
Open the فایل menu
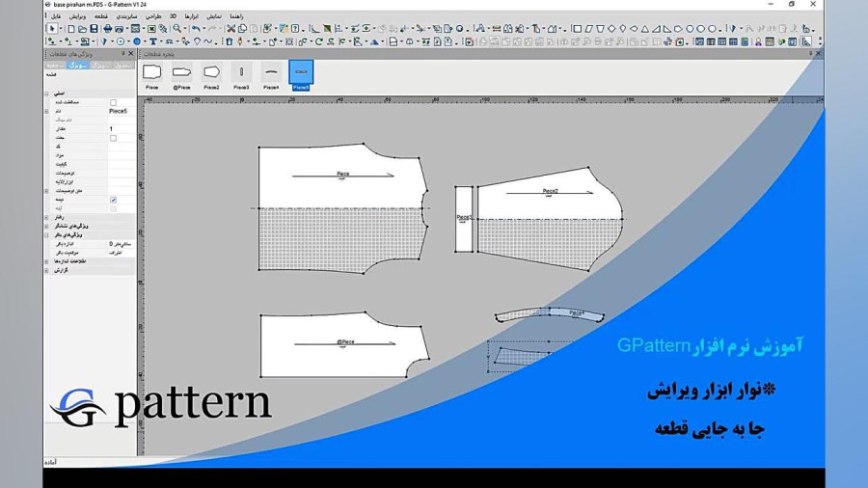(56, 16)
